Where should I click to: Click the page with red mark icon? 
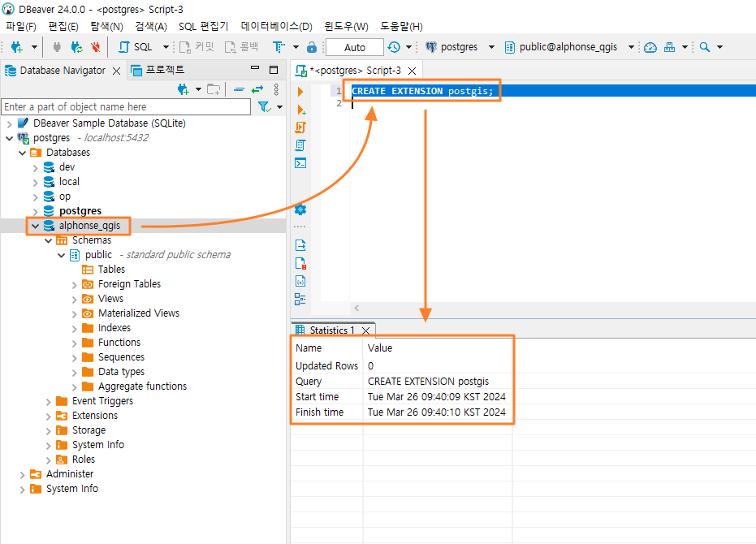coord(300,263)
